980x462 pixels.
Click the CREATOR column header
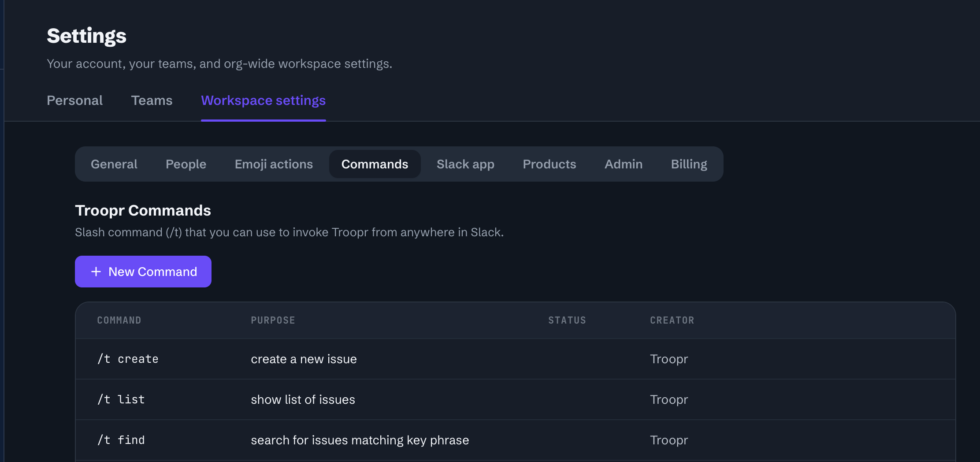672,320
